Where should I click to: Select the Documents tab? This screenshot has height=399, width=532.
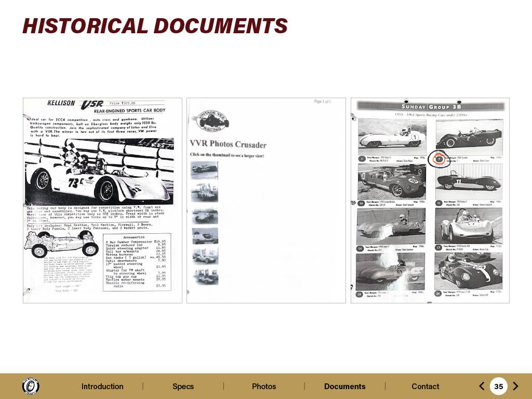(344, 387)
